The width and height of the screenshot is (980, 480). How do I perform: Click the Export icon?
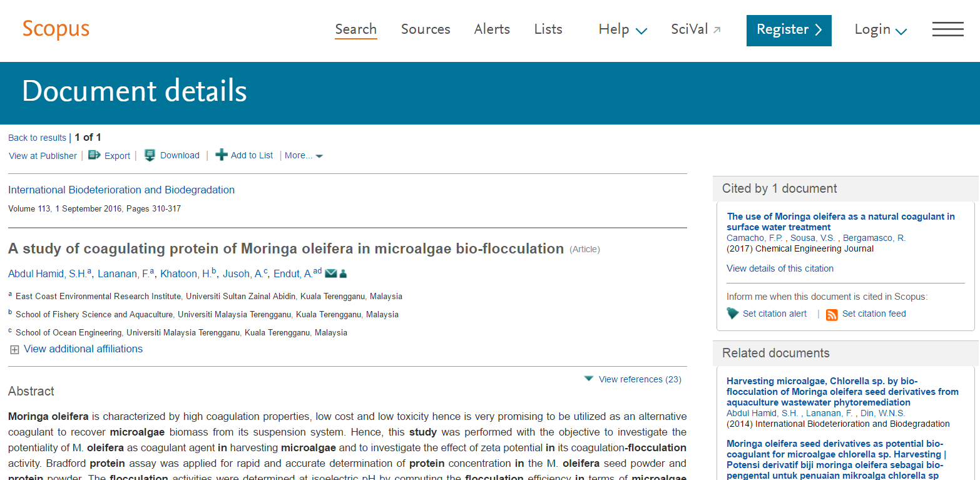pyautogui.click(x=94, y=155)
